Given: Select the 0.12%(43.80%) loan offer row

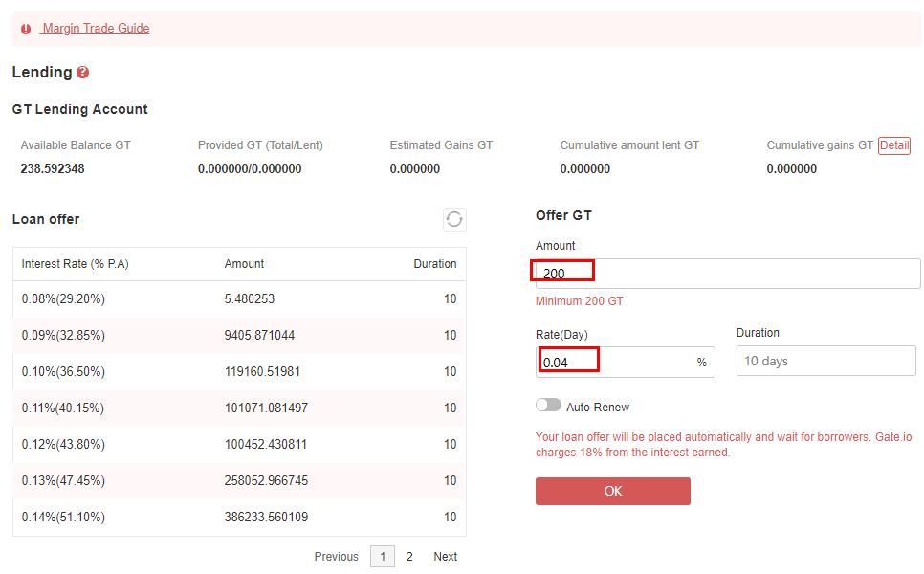Looking at the screenshot, I should pos(239,444).
